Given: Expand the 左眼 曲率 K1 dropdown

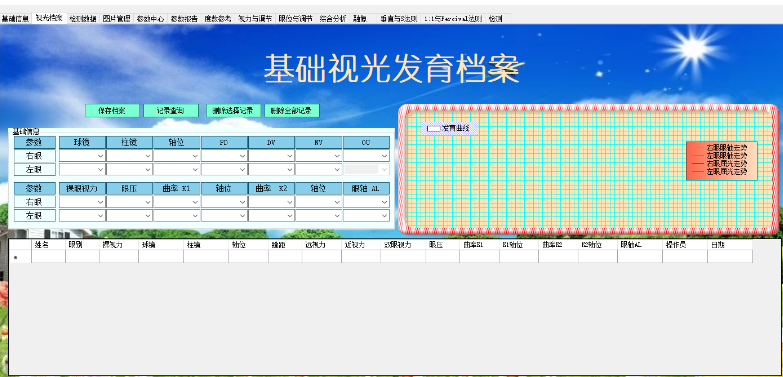Looking at the screenshot, I should click(x=195, y=215).
